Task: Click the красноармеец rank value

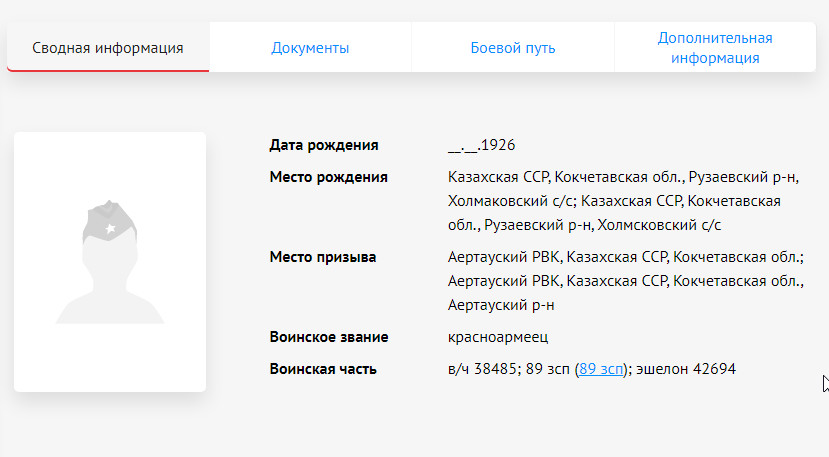Action: (498, 337)
